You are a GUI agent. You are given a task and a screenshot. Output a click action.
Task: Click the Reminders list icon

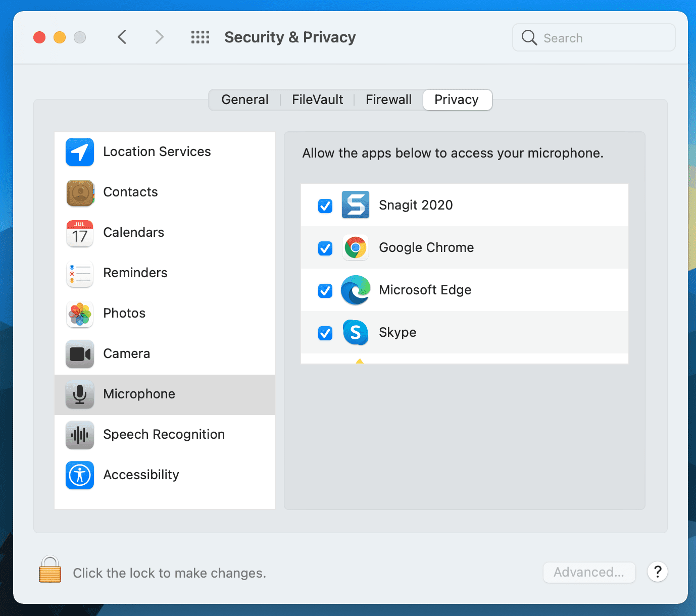coord(80,273)
